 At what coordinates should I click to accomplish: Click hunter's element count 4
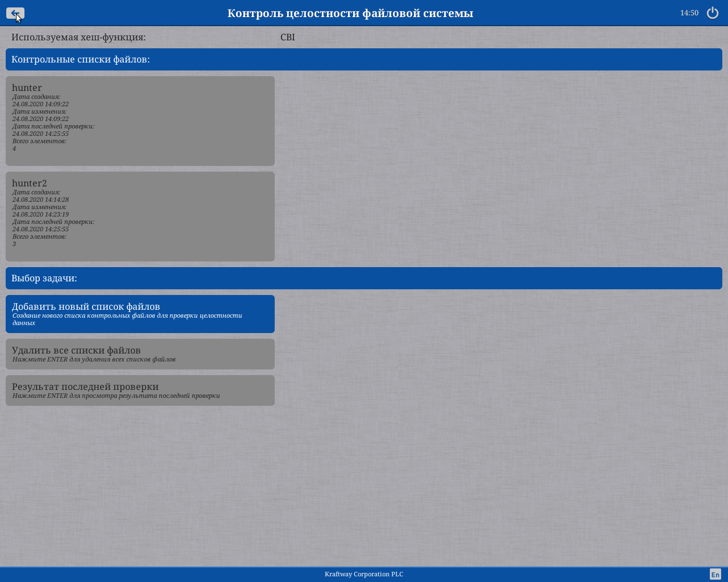[x=14, y=149]
